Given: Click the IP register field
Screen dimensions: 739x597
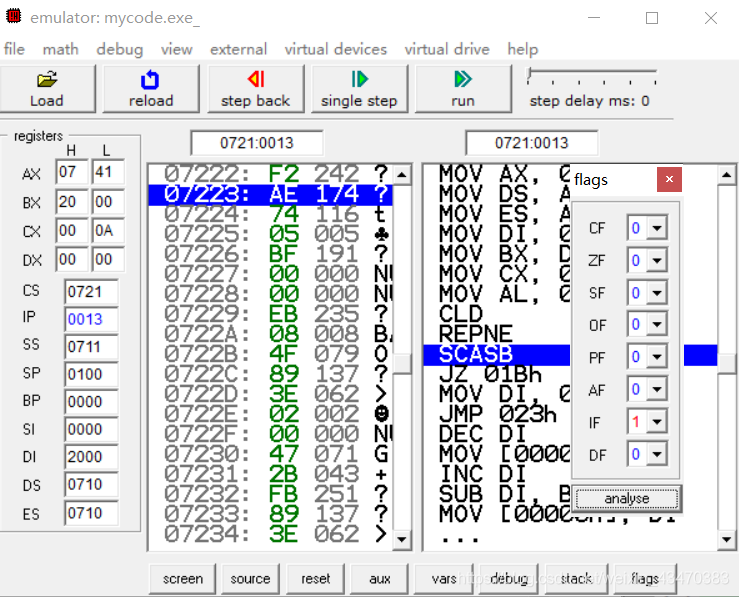Looking at the screenshot, I should (x=91, y=319).
